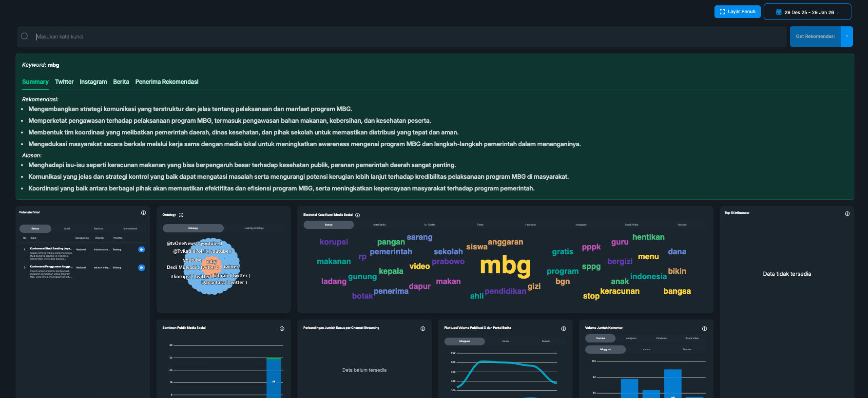Click the word pendidikan in word cloud

(x=505, y=291)
